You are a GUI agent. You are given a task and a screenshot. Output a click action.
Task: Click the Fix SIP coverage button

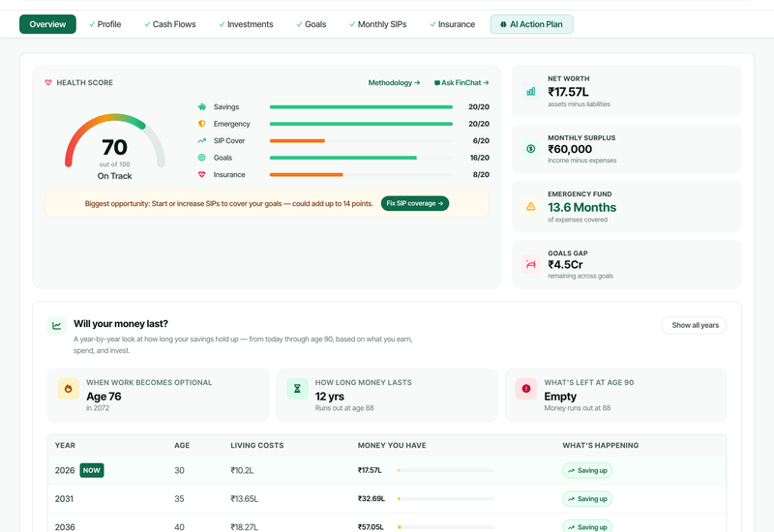415,203
